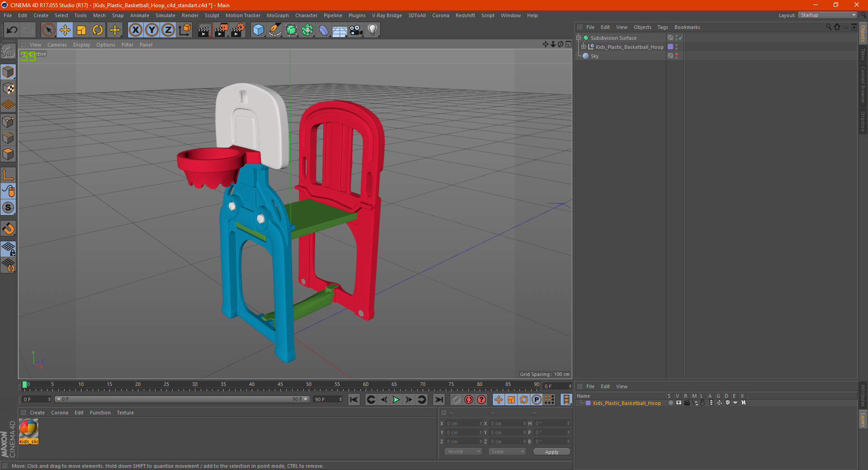Add a Floor environment object
The height and width of the screenshot is (470, 868).
click(x=340, y=30)
